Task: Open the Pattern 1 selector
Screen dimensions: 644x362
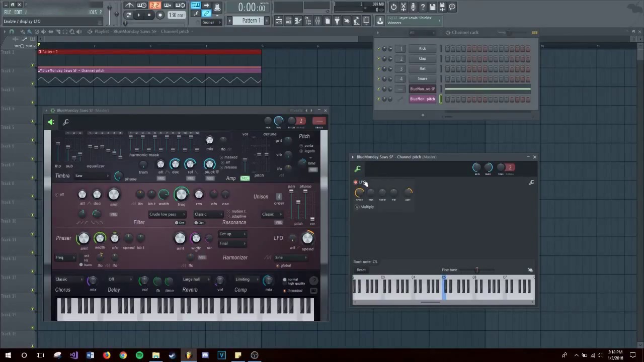Action: click(x=251, y=21)
